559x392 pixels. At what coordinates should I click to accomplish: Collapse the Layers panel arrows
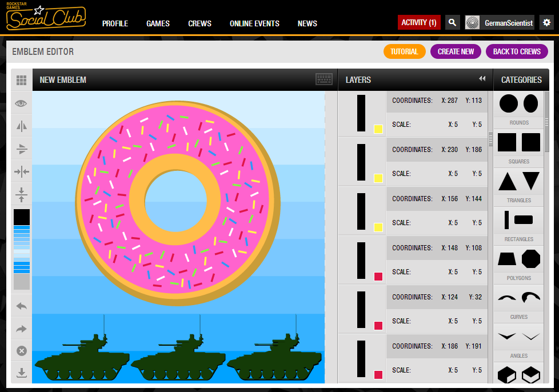point(482,78)
